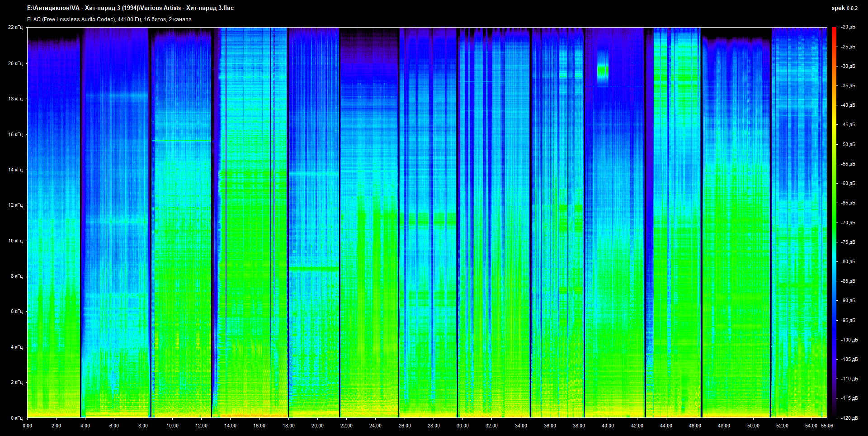
Task: Click the 0 кГц frequency axis label
Action: pos(17,418)
